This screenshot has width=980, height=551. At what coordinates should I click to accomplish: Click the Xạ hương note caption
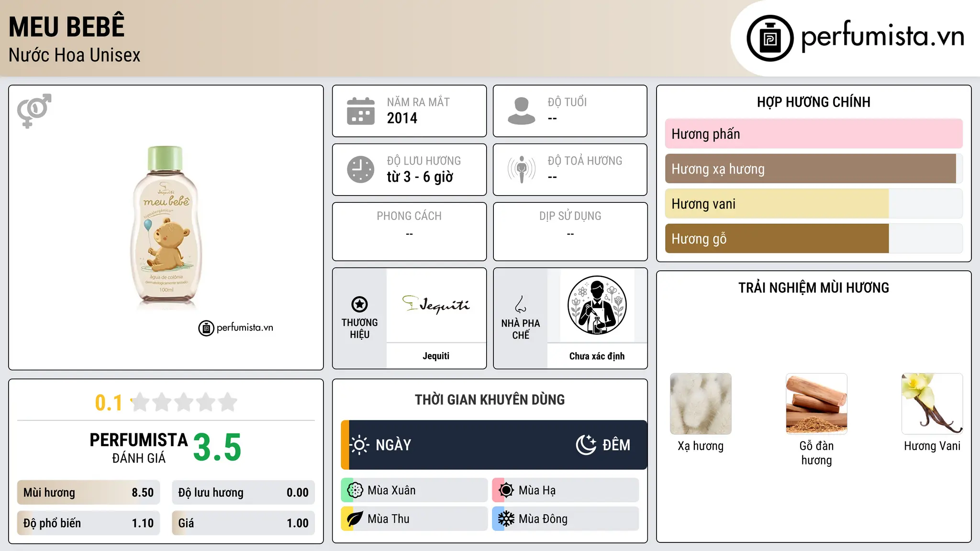tap(701, 446)
